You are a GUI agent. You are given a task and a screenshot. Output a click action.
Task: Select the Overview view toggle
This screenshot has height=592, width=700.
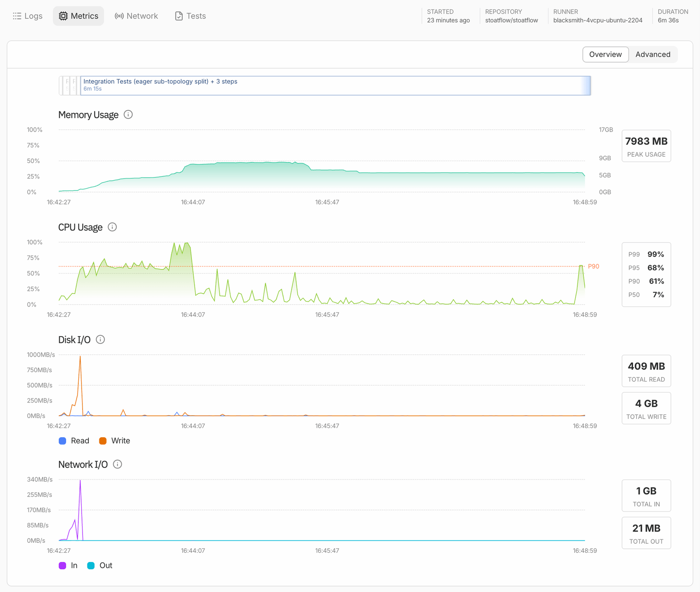[x=605, y=54]
